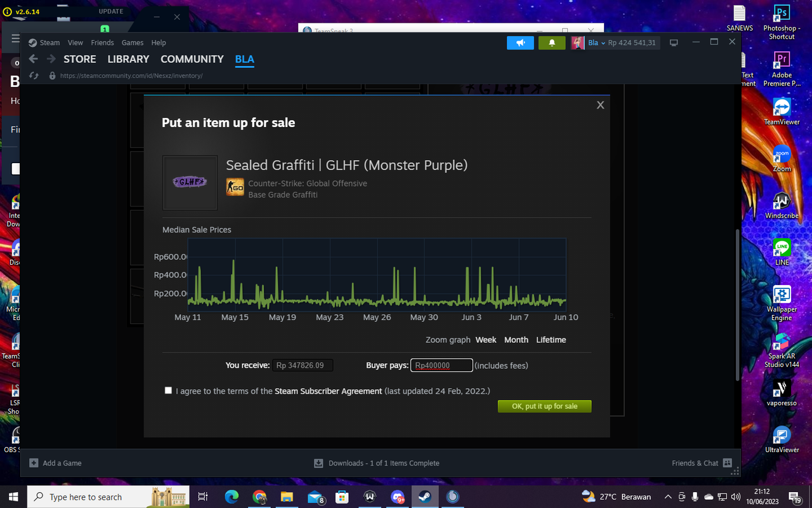Go back with Steam's back arrow
The image size is (812, 508).
pyautogui.click(x=33, y=59)
